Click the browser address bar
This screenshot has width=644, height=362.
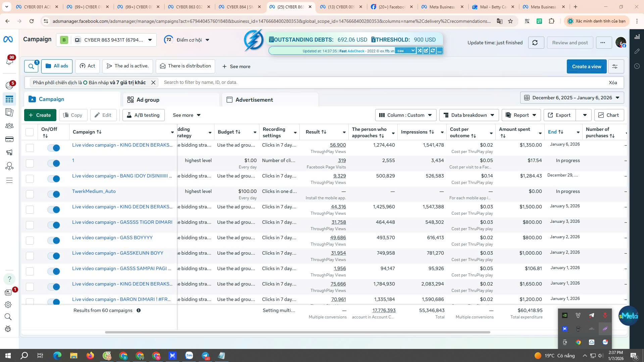[272, 21]
